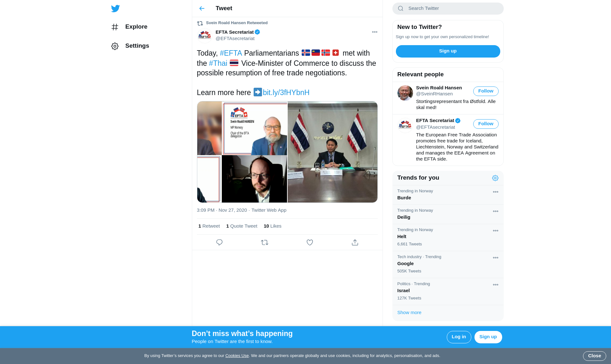Viewport: 611px width, 364px height.
Task: Open Trends for you settings gear
Action: [495, 178]
